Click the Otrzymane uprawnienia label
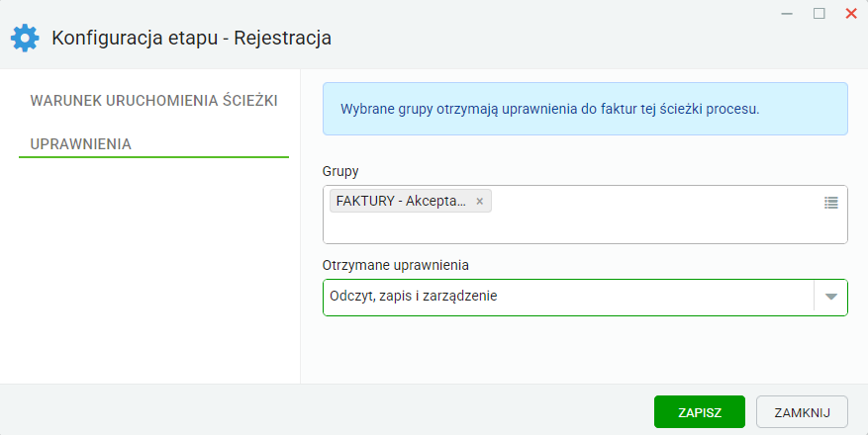 [x=396, y=265]
